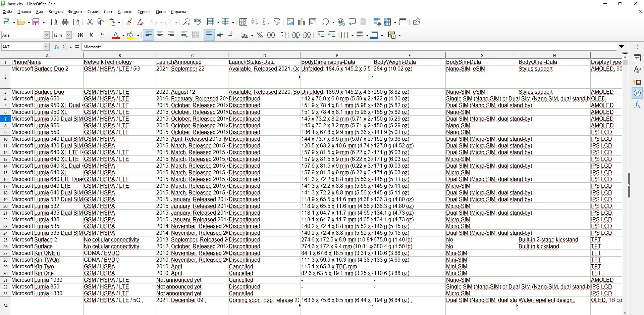Toggle Italic formatting button
The height and width of the screenshot is (315, 644).
(91, 35)
